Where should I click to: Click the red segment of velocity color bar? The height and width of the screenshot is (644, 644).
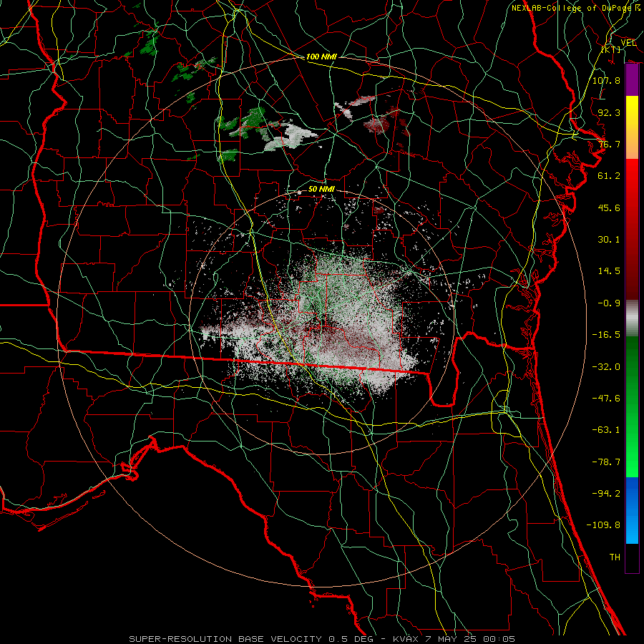pyautogui.click(x=632, y=229)
